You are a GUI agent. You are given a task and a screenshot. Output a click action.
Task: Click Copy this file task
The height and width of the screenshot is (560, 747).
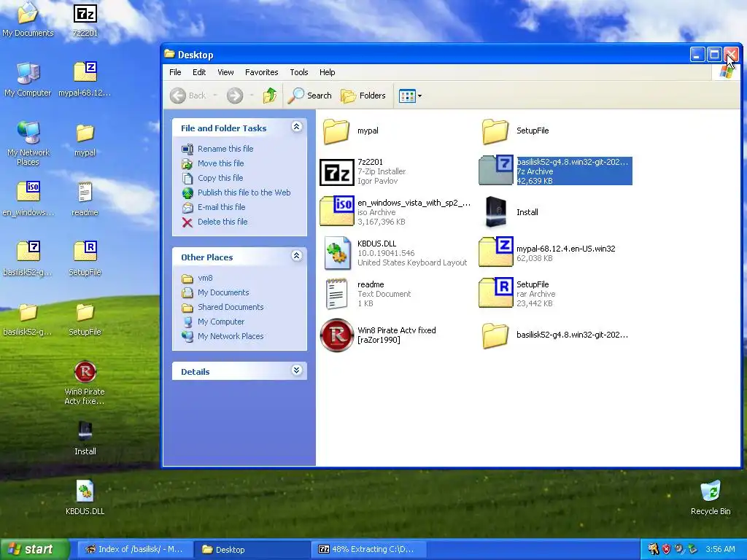212,178
